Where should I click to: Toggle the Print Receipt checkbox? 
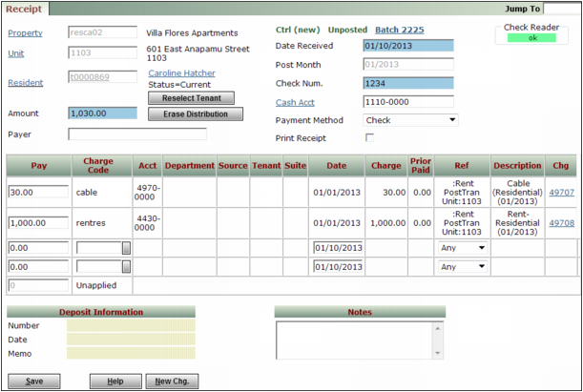(369, 138)
